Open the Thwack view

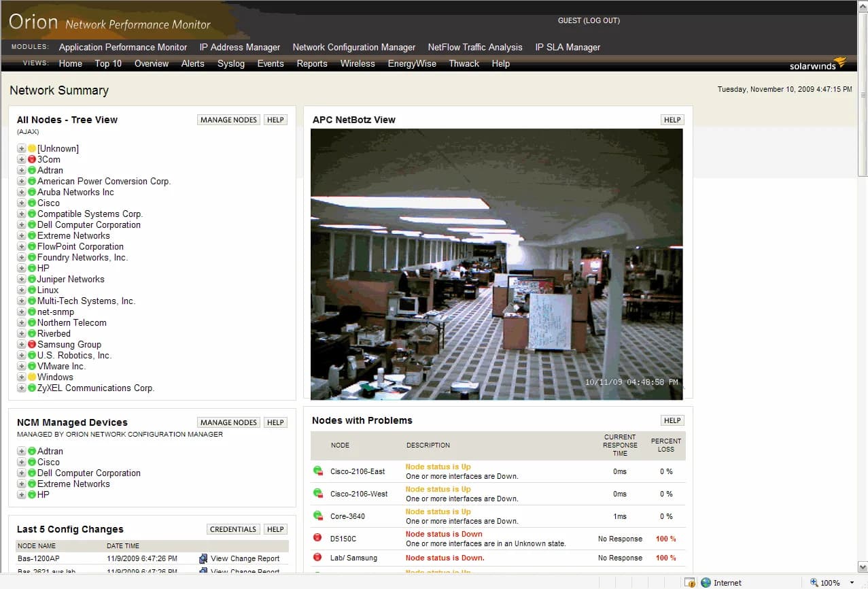point(464,63)
